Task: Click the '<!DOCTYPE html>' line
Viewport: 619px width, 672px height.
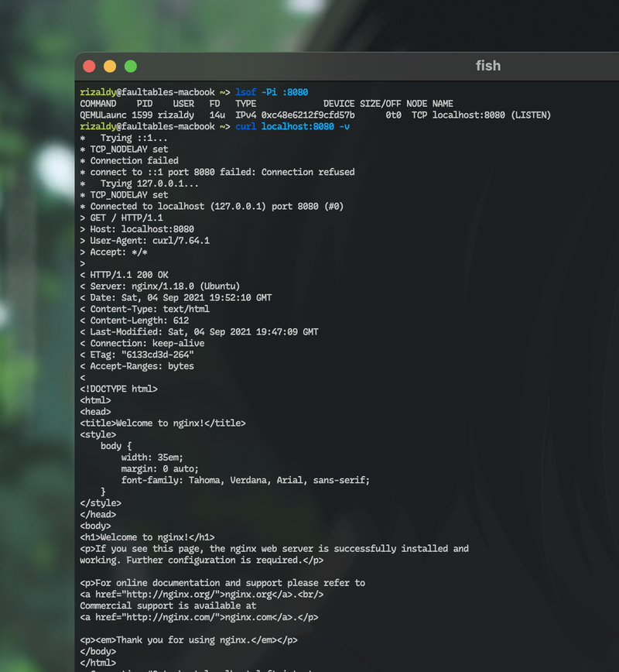Action: coord(118,389)
